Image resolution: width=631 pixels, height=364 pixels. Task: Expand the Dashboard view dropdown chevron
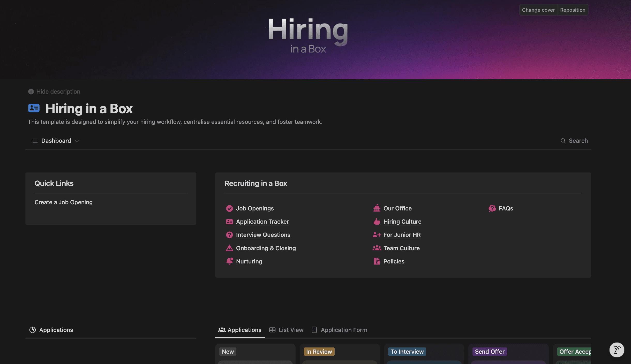77,141
